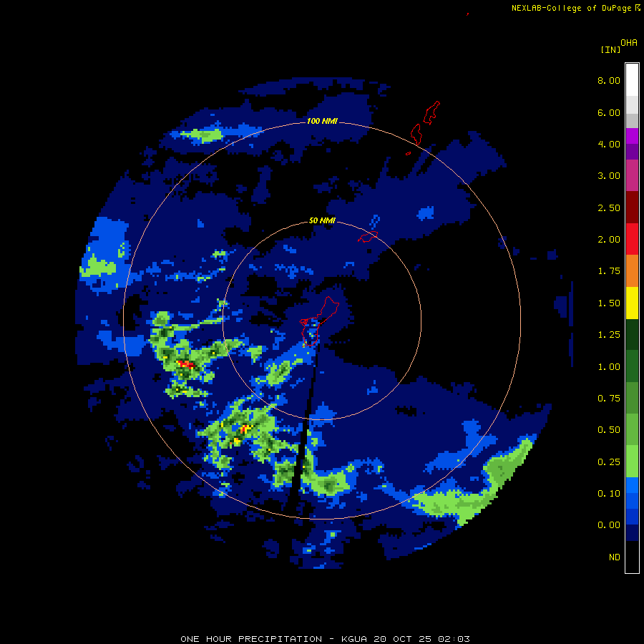Click the yellow 1.50 legend swatch
Screen dimensions: 644x644
tap(632, 303)
